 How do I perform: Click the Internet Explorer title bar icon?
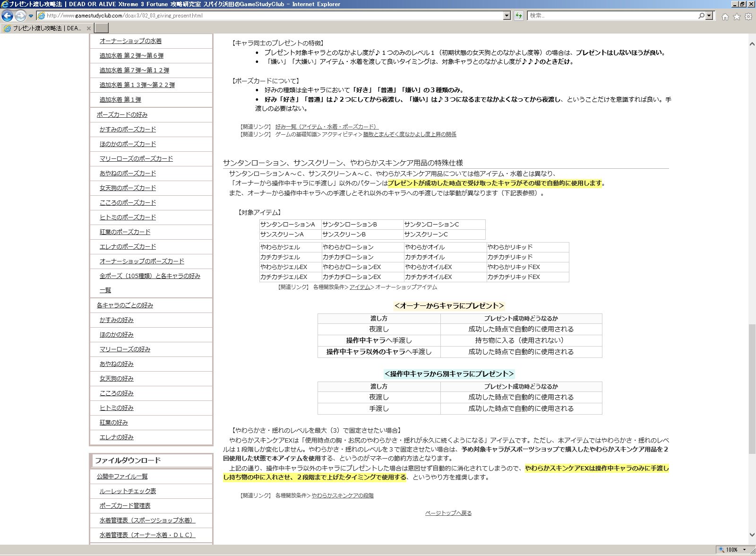point(5,4)
